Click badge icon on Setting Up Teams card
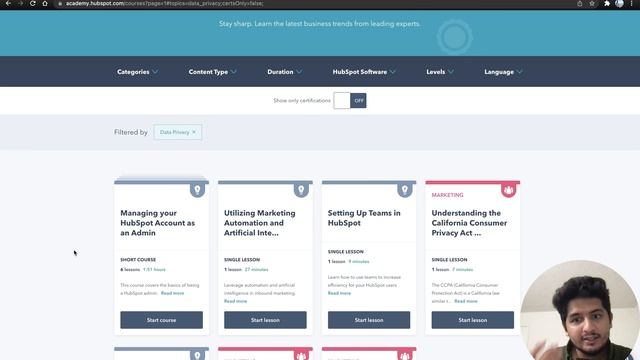 (x=404, y=190)
